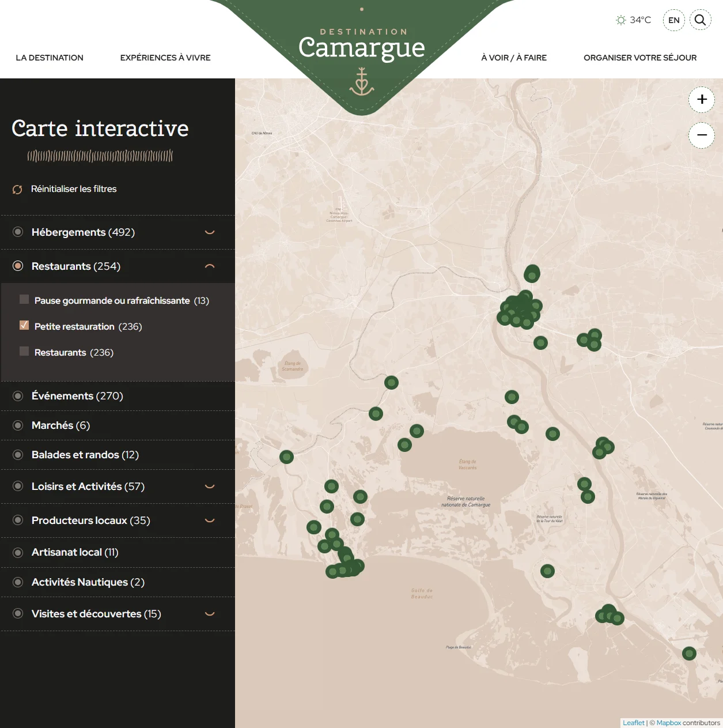Expand the Hébergements chevron
This screenshot has height=728, width=723.
[210, 232]
